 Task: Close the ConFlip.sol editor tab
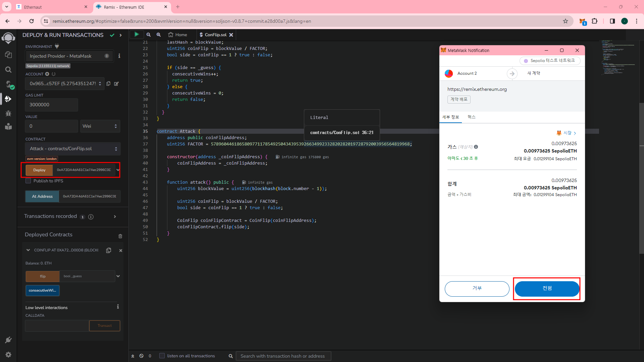231,35
